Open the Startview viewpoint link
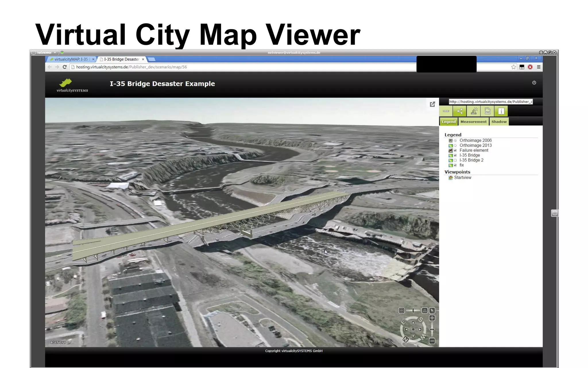This screenshot has height=368, width=588. 463,178
